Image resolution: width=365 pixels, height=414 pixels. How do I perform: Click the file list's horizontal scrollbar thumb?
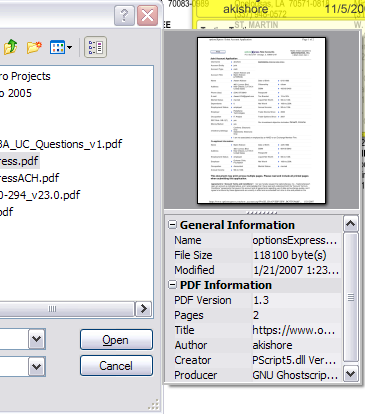[x=67, y=309]
